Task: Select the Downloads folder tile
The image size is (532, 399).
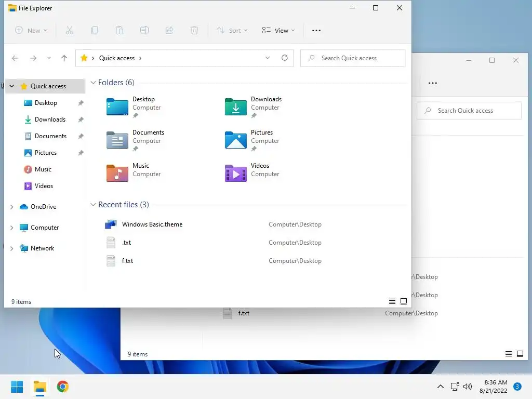Action: 254,107
